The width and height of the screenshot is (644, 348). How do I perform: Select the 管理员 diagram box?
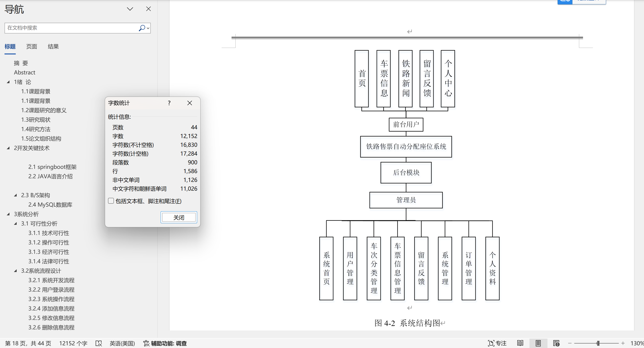click(x=406, y=200)
